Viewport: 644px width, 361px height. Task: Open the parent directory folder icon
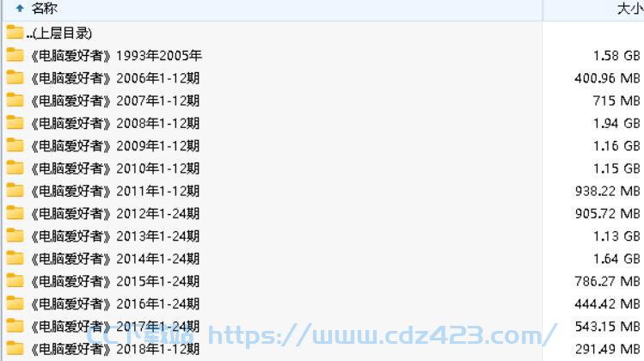pos(15,32)
